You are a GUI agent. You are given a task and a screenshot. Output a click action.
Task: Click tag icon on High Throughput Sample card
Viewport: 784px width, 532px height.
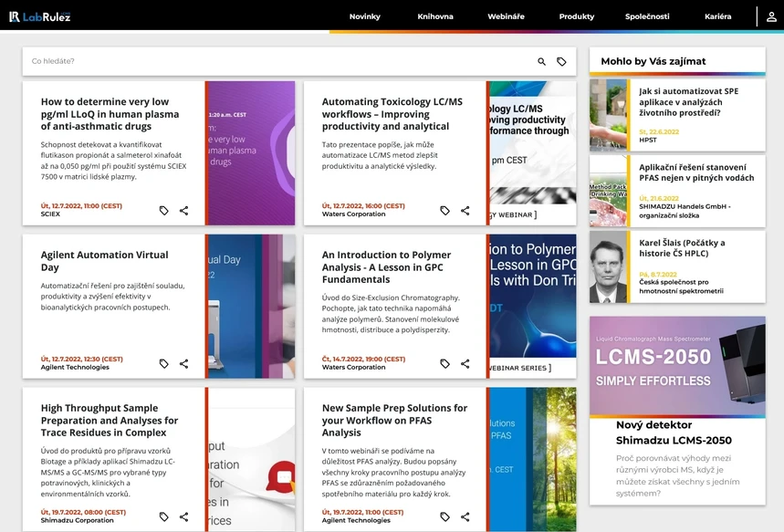coord(164,516)
